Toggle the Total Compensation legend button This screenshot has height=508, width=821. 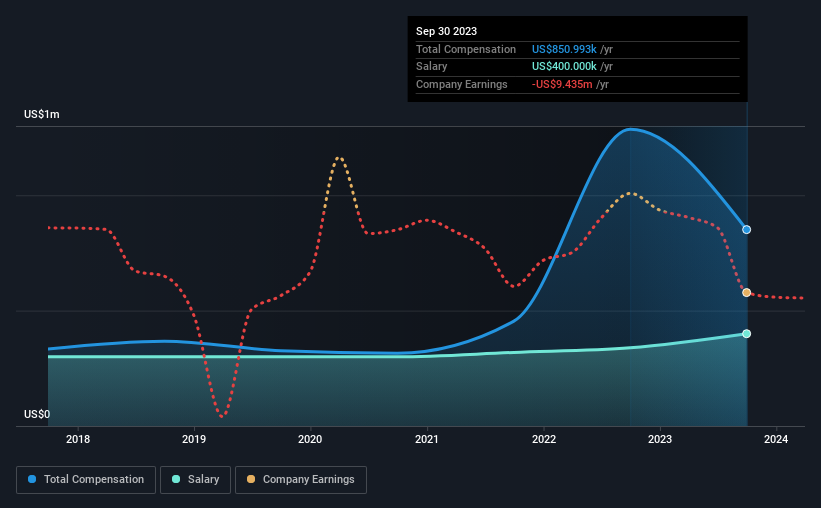(86, 480)
